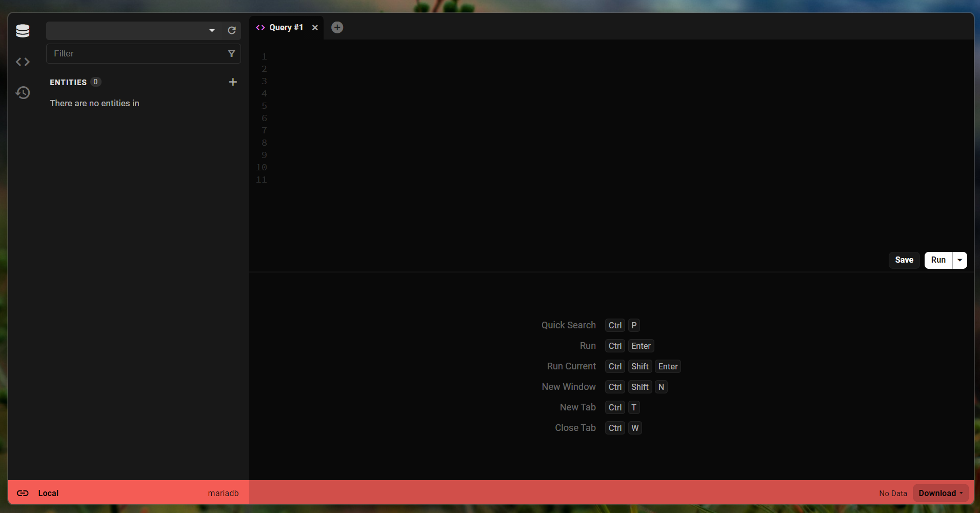Click the Download button

(x=936, y=493)
